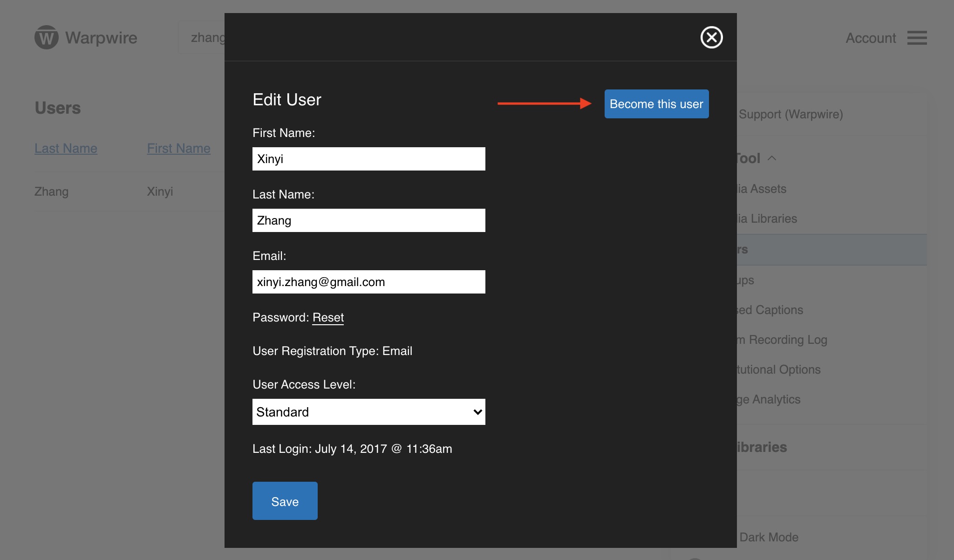Collapse the Tool section chevron

click(772, 158)
